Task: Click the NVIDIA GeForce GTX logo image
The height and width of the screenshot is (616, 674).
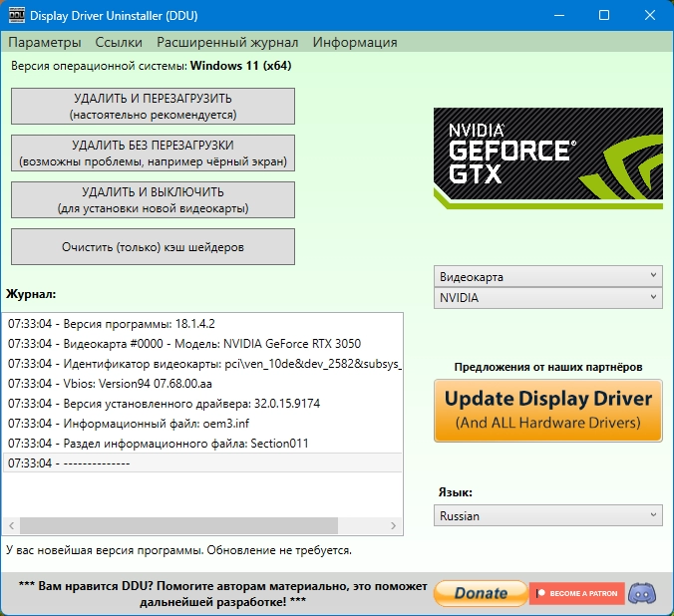Action: [548, 158]
